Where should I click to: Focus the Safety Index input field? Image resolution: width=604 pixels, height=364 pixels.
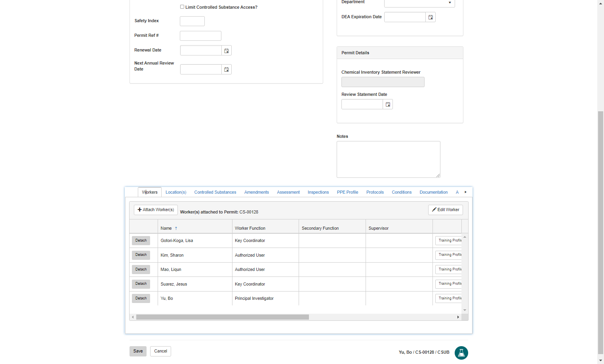point(192,21)
